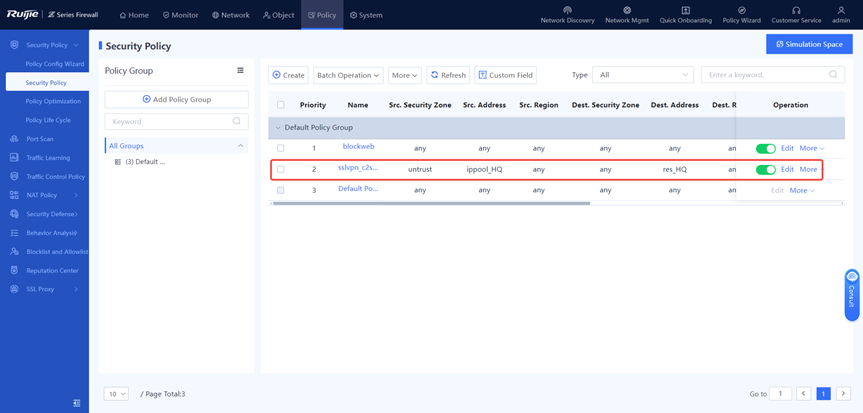Launch the Policy Wizard icon
The width and height of the screenshot is (863, 413).
pyautogui.click(x=741, y=10)
